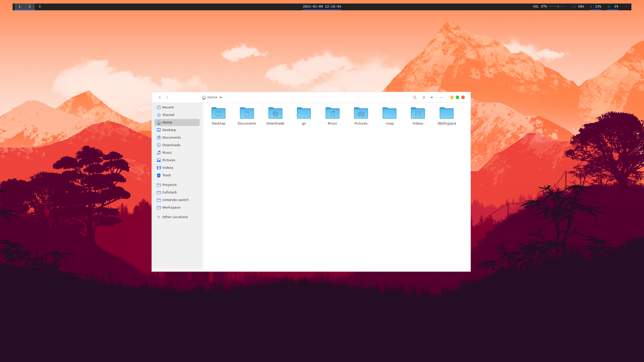Screen dimensions: 644x362
Task: Click the red power icon in top bar
Action: tap(626, 7)
